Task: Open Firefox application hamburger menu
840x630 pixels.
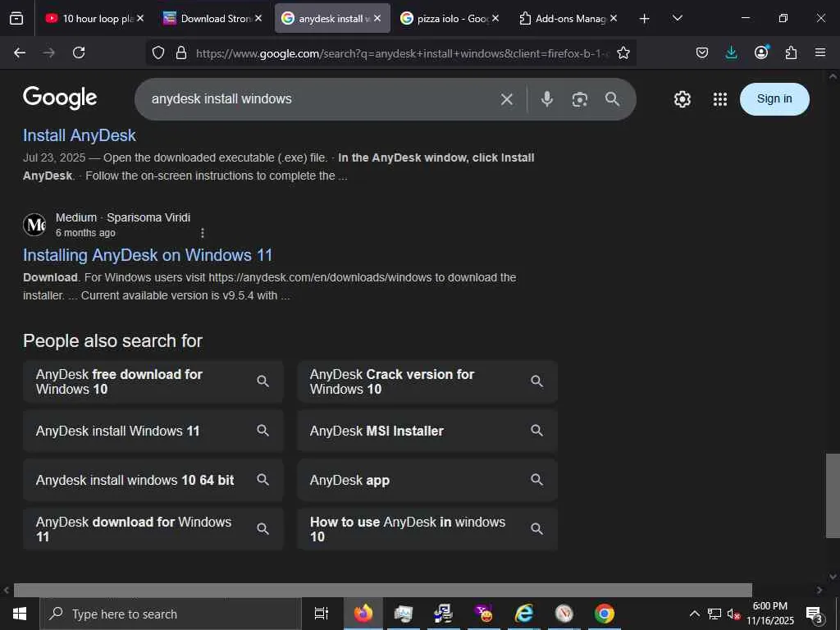Action: pos(820,52)
